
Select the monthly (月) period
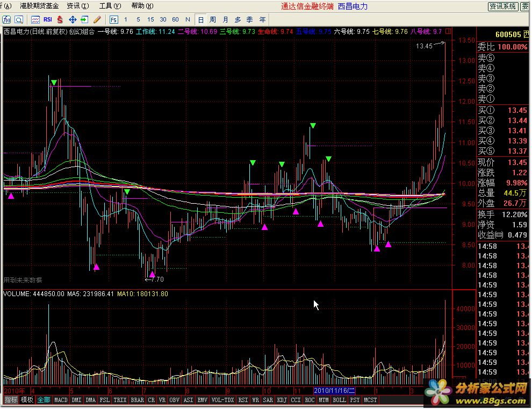tap(225, 20)
